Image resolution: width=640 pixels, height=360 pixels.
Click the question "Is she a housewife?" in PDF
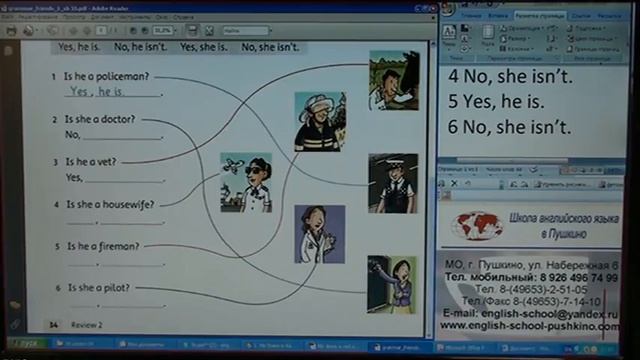click(x=110, y=204)
